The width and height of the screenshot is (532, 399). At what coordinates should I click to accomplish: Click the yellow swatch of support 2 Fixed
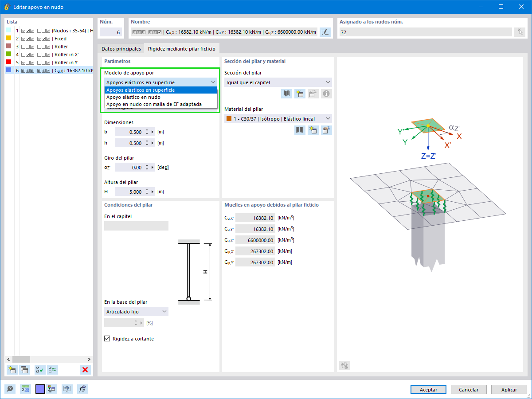[x=9, y=39]
